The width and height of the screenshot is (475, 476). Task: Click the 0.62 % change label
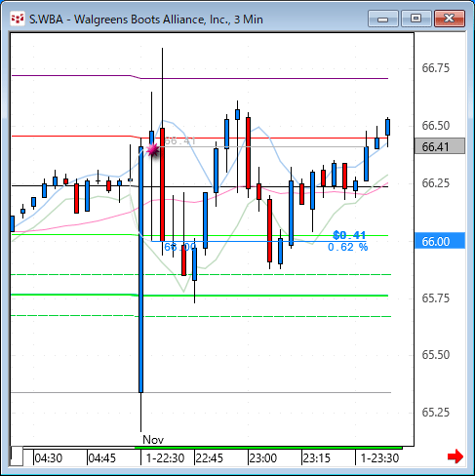coord(347,247)
